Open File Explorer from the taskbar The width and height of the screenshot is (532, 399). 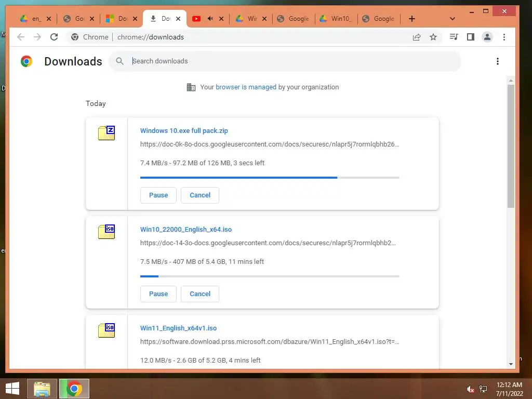(42, 389)
